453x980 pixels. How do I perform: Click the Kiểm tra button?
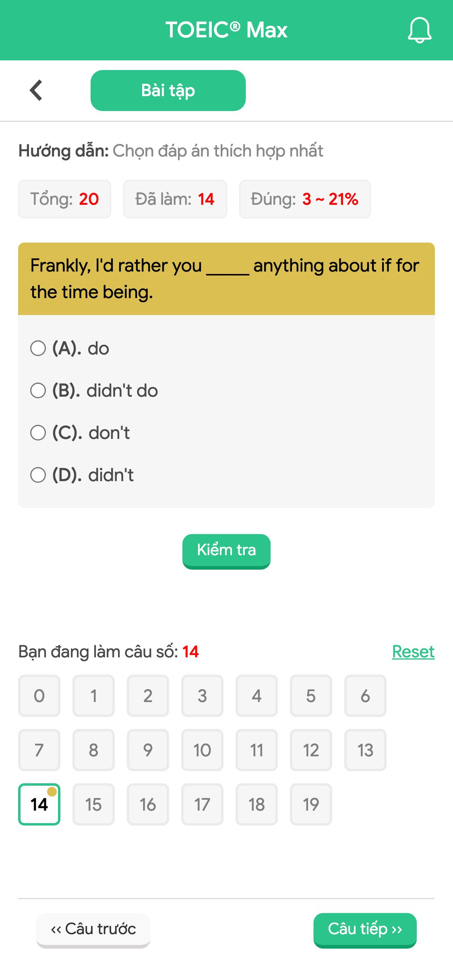coord(226,551)
